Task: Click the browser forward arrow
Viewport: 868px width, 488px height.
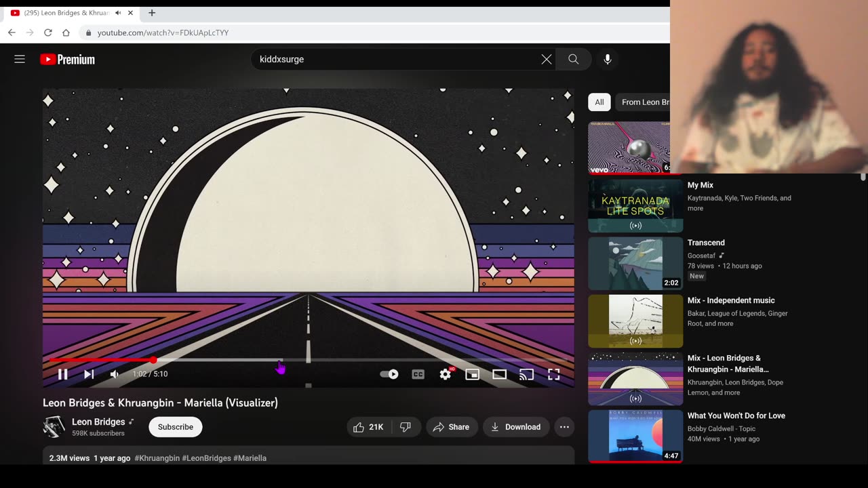Action: [x=30, y=33]
